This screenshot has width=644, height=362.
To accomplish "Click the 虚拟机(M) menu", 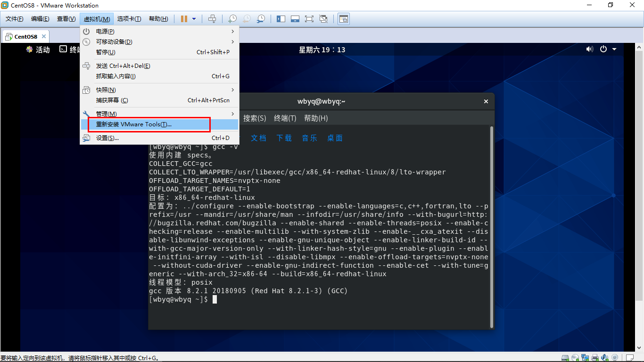I will (x=97, y=19).
